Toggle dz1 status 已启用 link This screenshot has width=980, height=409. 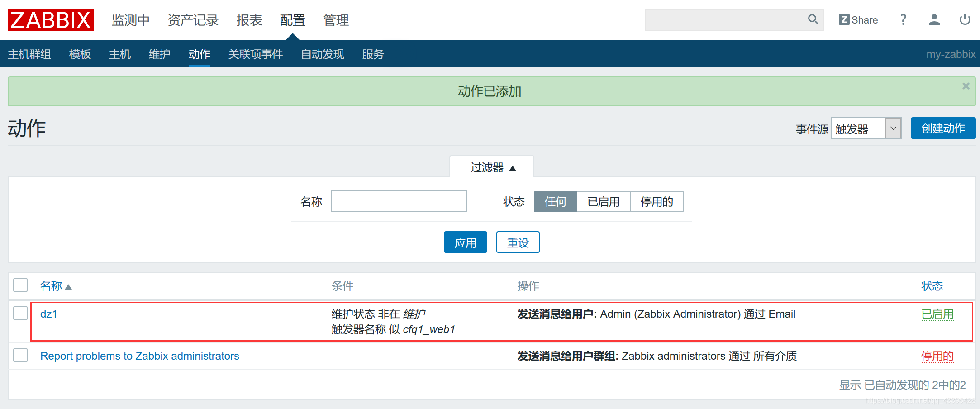937,314
